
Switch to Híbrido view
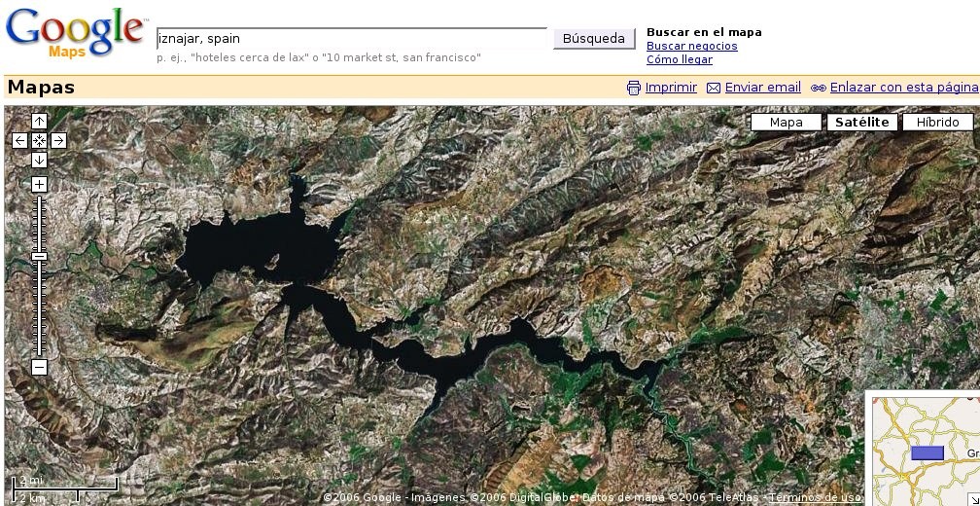(937, 123)
